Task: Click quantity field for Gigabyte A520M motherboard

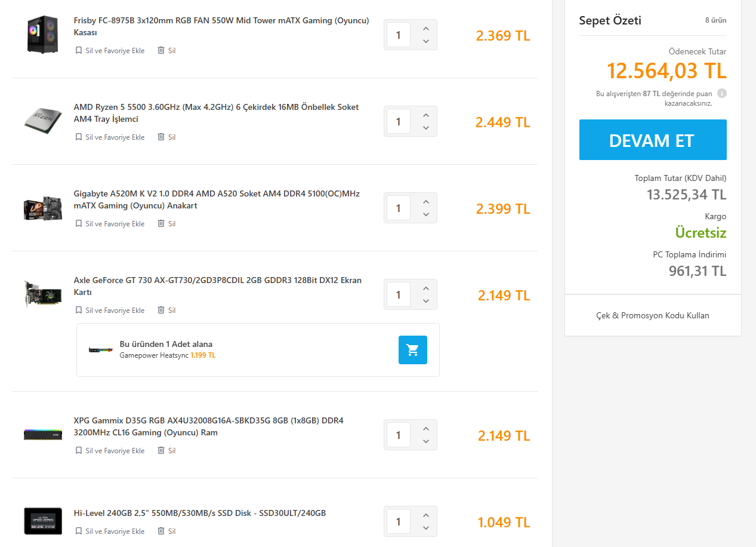Action: (x=399, y=208)
